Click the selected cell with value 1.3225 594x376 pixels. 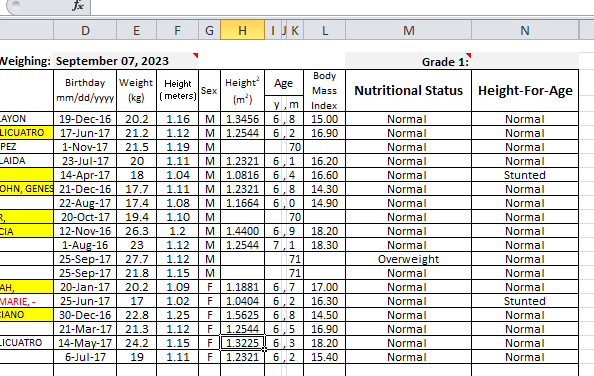click(x=242, y=343)
